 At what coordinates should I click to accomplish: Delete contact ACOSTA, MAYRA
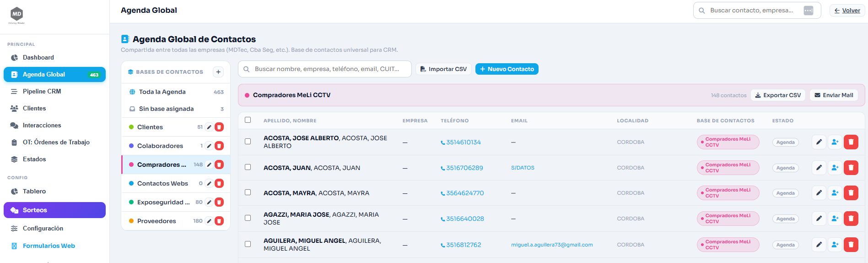851,193
